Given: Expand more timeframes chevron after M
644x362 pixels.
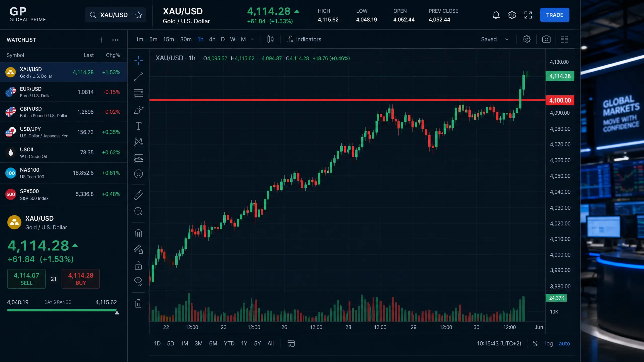Looking at the screenshot, I should coord(252,39).
